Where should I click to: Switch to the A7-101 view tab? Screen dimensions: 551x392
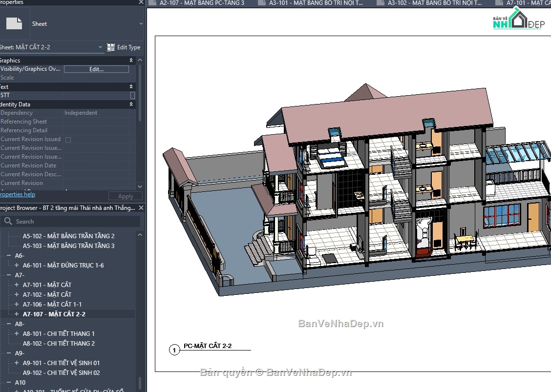coord(523,3)
